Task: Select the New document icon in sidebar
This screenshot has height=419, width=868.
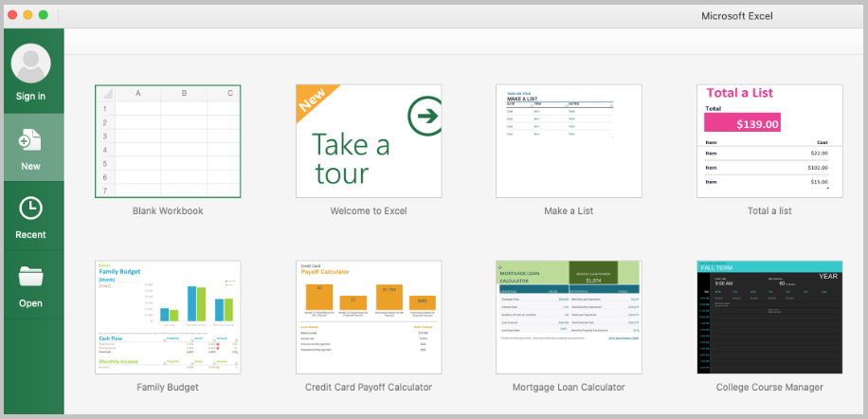Action: tap(30, 140)
